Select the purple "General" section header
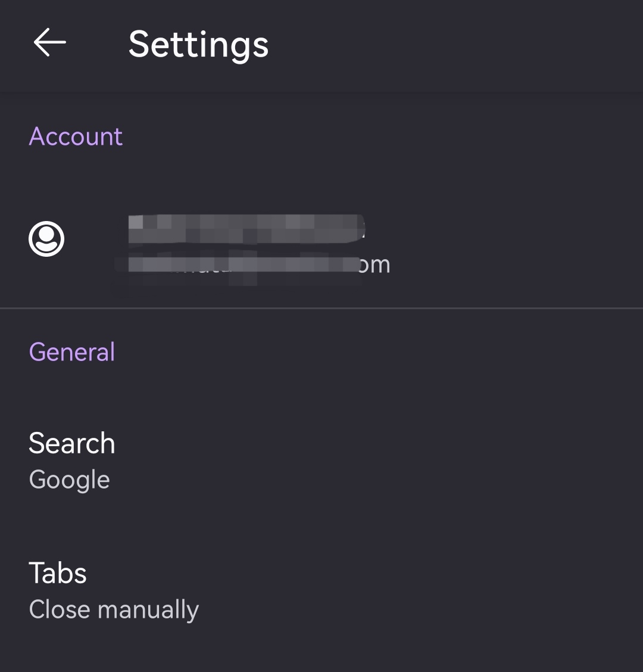 click(72, 352)
